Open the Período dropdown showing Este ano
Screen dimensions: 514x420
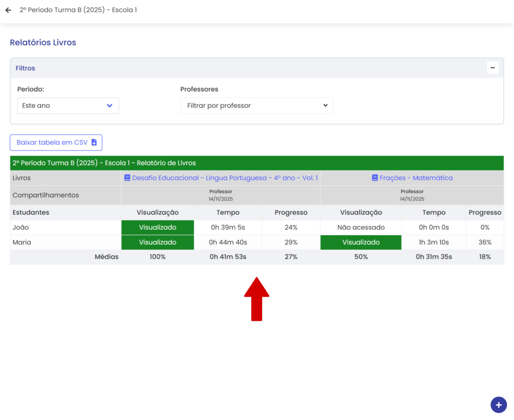(67, 106)
